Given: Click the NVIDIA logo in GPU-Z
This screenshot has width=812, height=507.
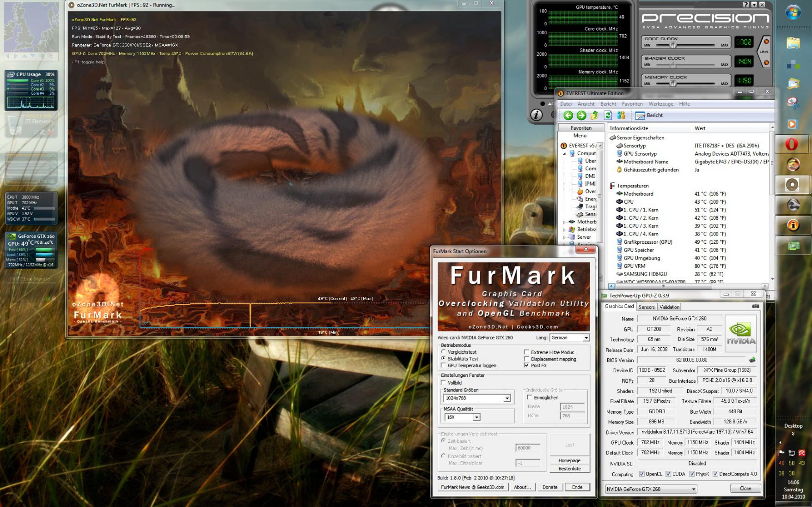Looking at the screenshot, I should tap(741, 333).
